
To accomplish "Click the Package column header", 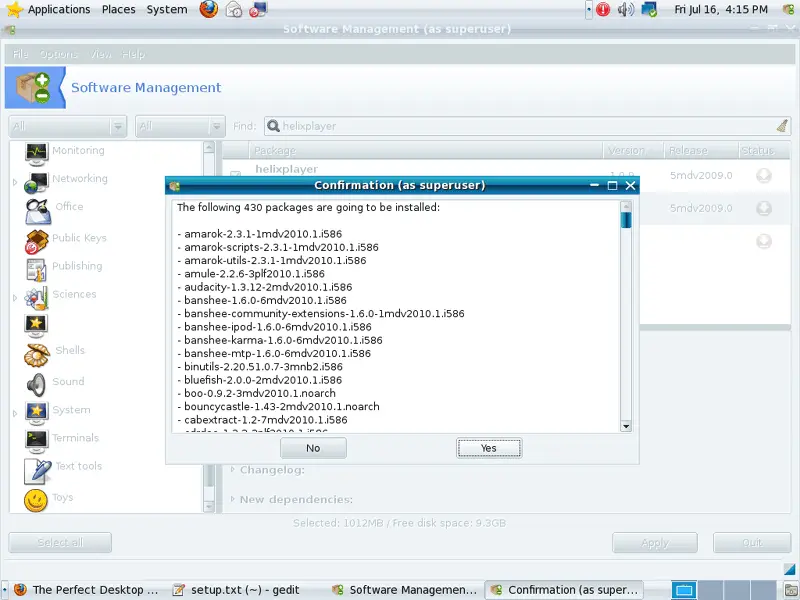I will tap(426, 151).
